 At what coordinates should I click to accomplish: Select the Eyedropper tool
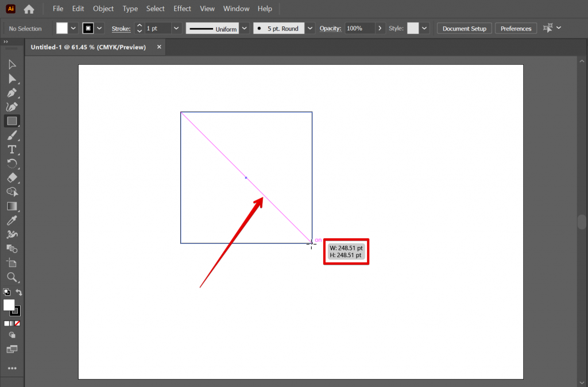pyautogui.click(x=11, y=220)
